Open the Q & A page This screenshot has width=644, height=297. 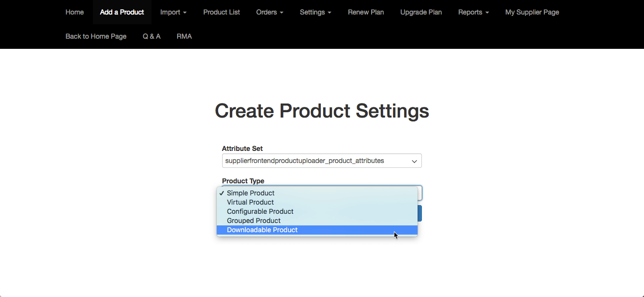(x=151, y=36)
